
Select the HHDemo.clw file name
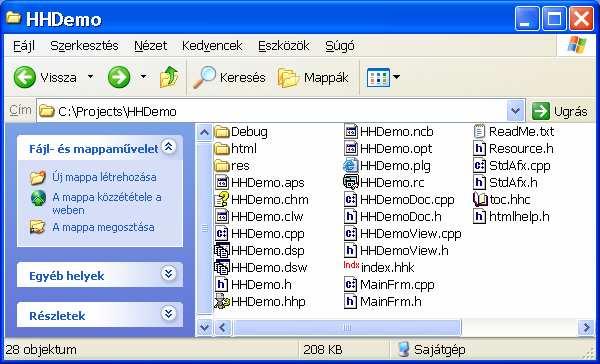pos(267,217)
